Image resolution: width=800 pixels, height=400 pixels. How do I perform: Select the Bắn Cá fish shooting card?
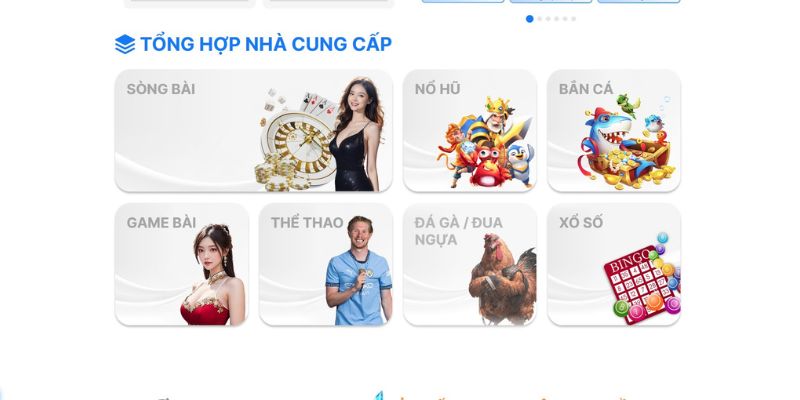pyautogui.click(x=614, y=131)
